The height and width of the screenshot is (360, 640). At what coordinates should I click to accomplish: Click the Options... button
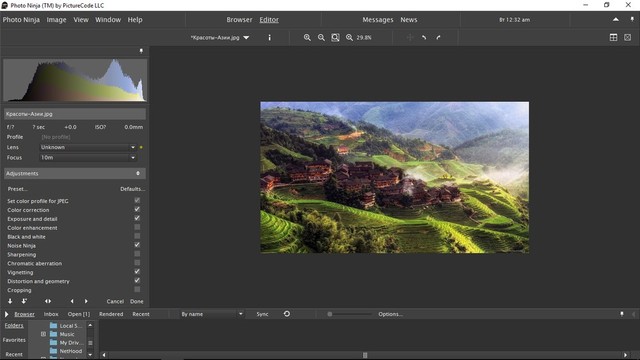point(390,314)
